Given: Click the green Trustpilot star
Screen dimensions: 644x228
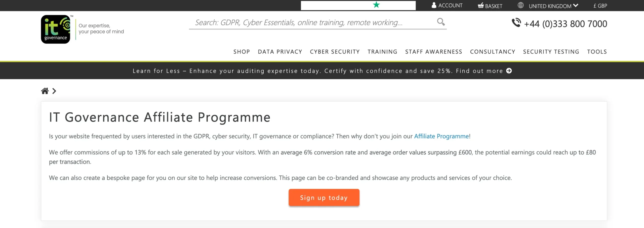Looking at the screenshot, I should tap(376, 5).
